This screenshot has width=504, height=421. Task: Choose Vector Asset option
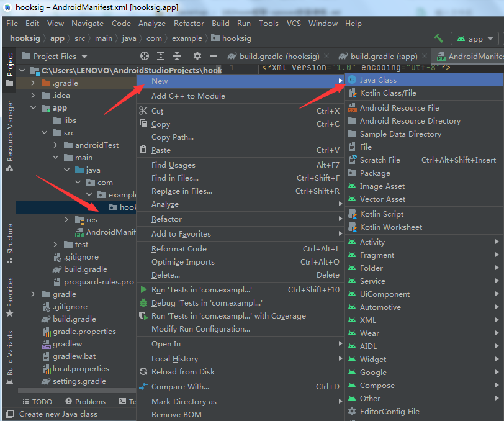coord(425,199)
